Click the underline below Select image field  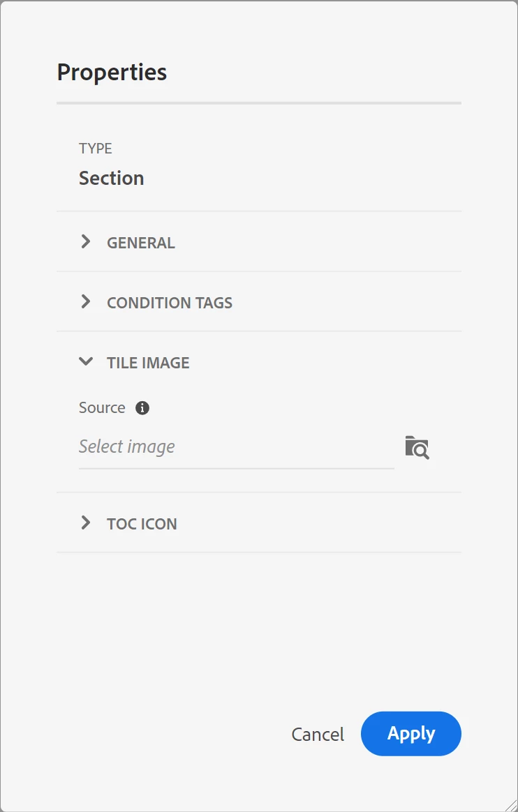(236, 468)
